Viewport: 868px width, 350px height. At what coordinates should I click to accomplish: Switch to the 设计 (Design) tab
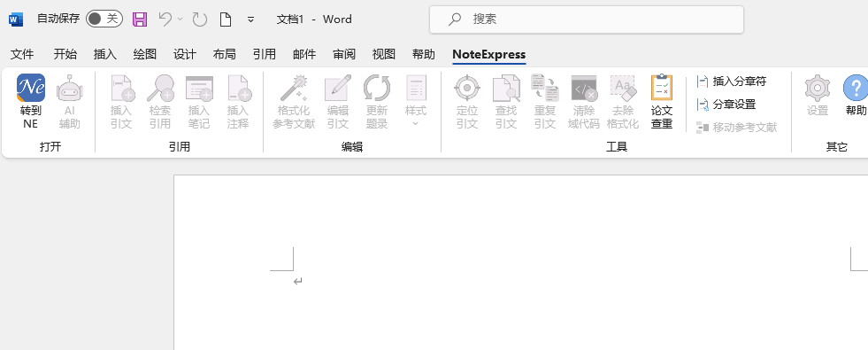coord(185,54)
